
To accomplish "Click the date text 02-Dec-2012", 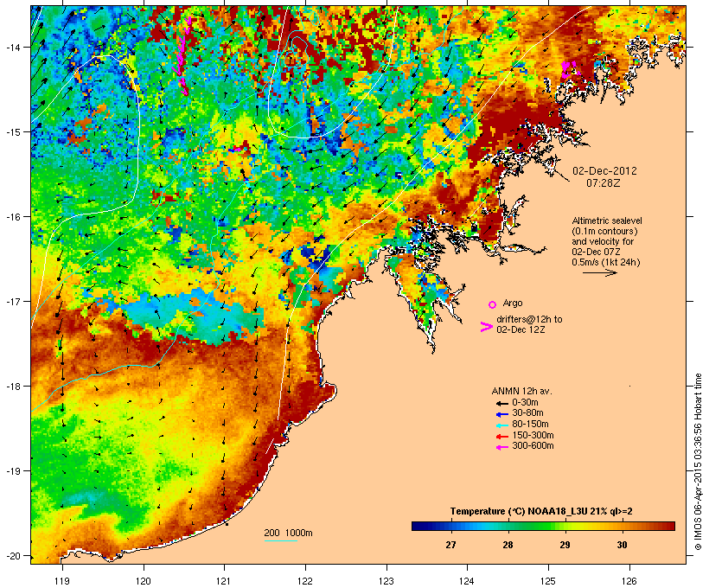I will [x=604, y=171].
